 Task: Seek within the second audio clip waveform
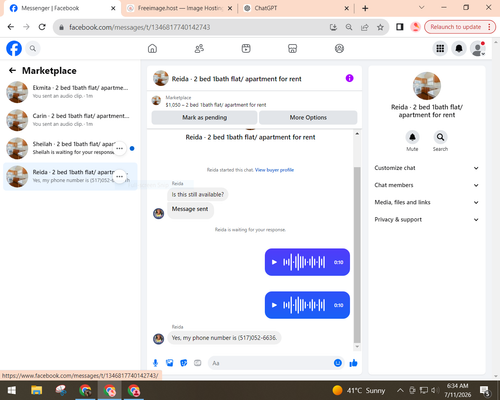304,305
